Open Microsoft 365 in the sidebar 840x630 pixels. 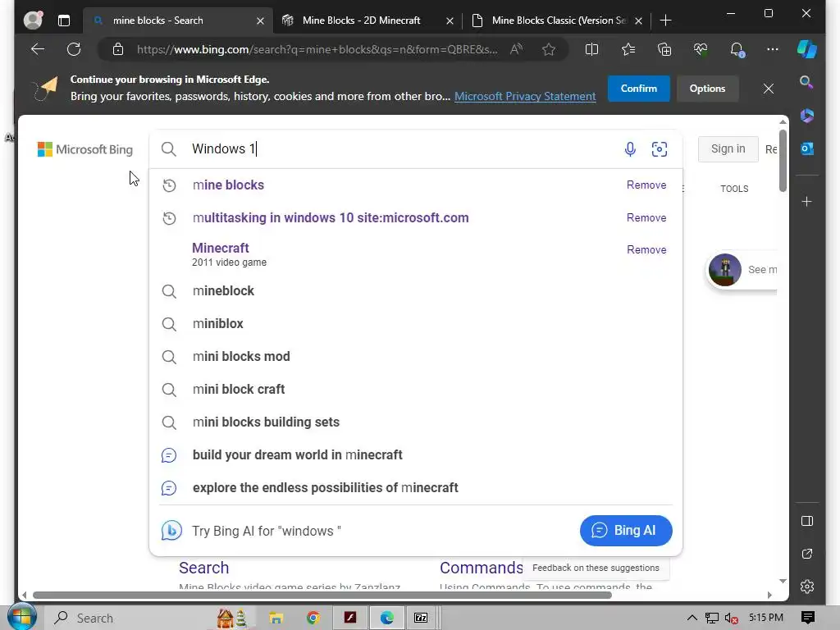pos(807,116)
